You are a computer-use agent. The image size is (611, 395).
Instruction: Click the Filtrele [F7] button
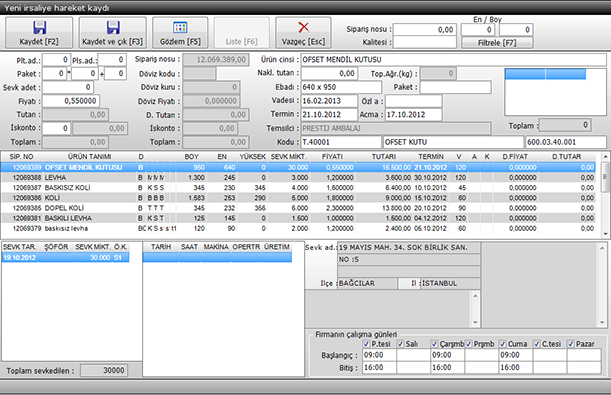point(497,43)
